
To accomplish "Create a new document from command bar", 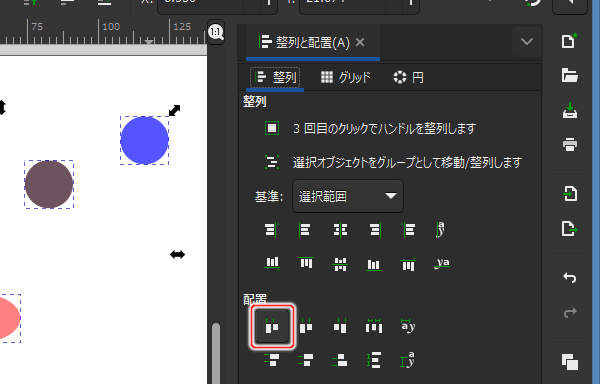I will [569, 41].
